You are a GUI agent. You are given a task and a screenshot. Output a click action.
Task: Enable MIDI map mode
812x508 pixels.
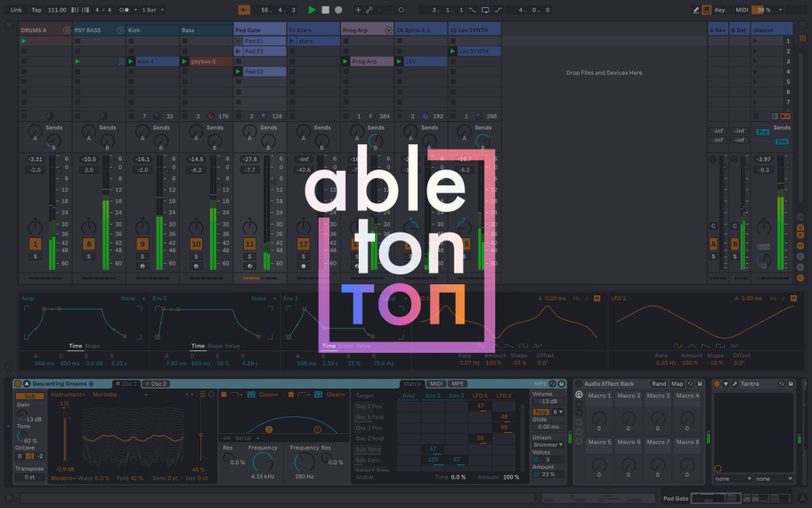[742, 10]
